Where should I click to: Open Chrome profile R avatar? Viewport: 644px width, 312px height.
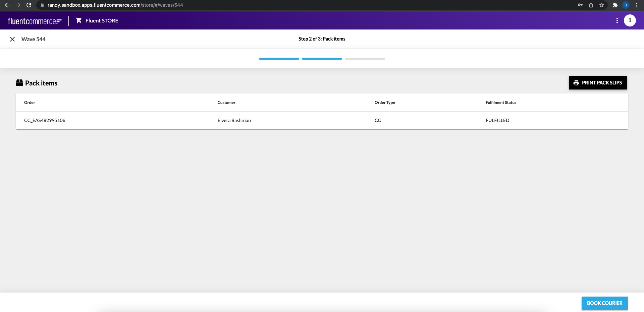(x=626, y=5)
